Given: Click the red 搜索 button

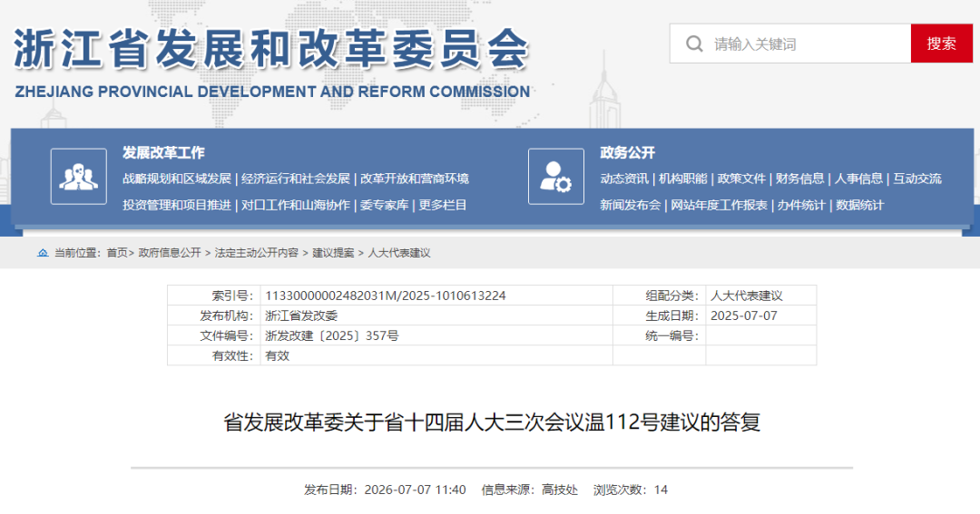Looking at the screenshot, I should tap(941, 44).
